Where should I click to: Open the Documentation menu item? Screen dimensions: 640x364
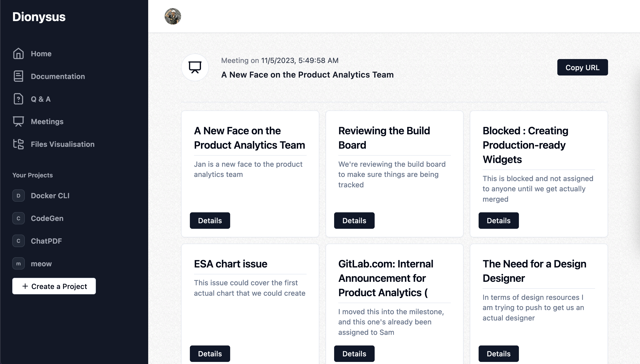pos(58,76)
